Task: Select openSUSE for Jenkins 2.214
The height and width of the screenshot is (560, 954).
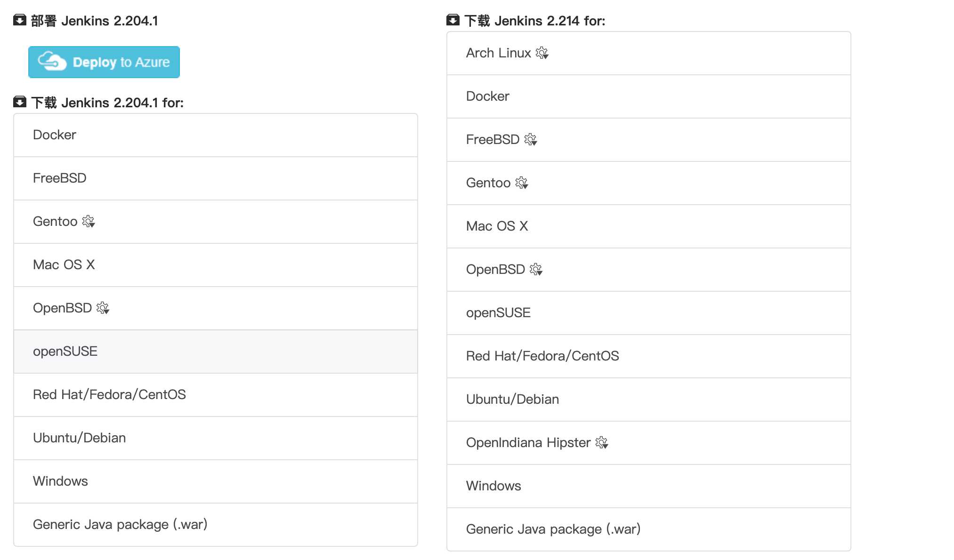Action: tap(649, 313)
